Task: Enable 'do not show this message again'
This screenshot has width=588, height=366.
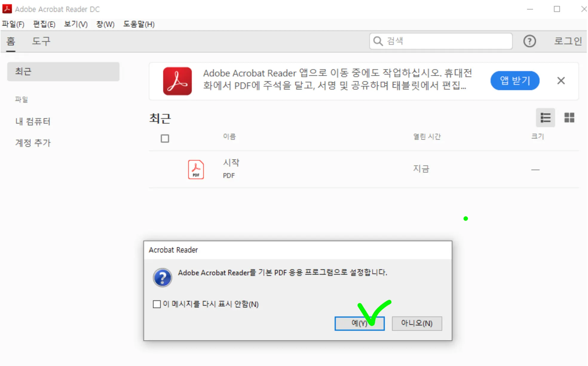Action: pos(157,304)
